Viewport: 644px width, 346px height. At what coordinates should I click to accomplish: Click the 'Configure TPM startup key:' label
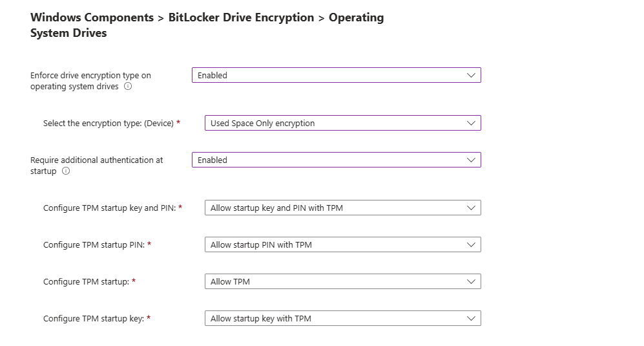click(x=93, y=318)
